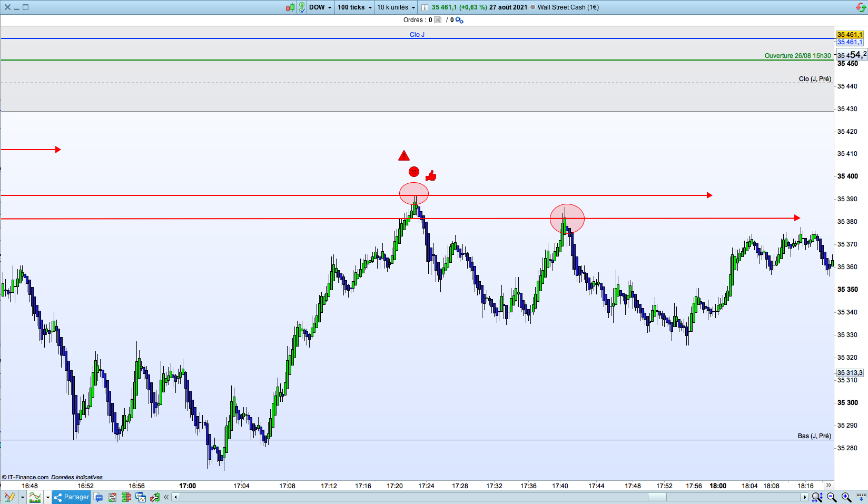Viewport: 868px width, 504px height.
Task: Click the scrollbar left arrow
Action: (x=176, y=497)
